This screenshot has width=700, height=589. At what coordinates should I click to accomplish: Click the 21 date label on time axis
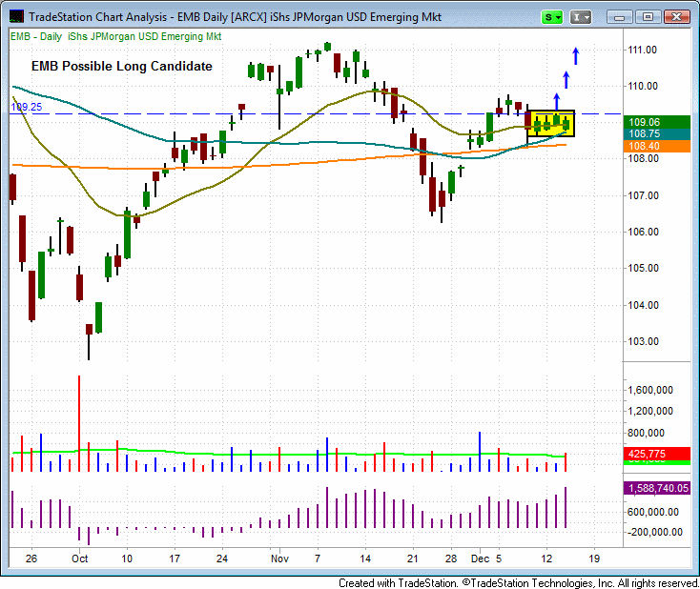pyautogui.click(x=413, y=559)
